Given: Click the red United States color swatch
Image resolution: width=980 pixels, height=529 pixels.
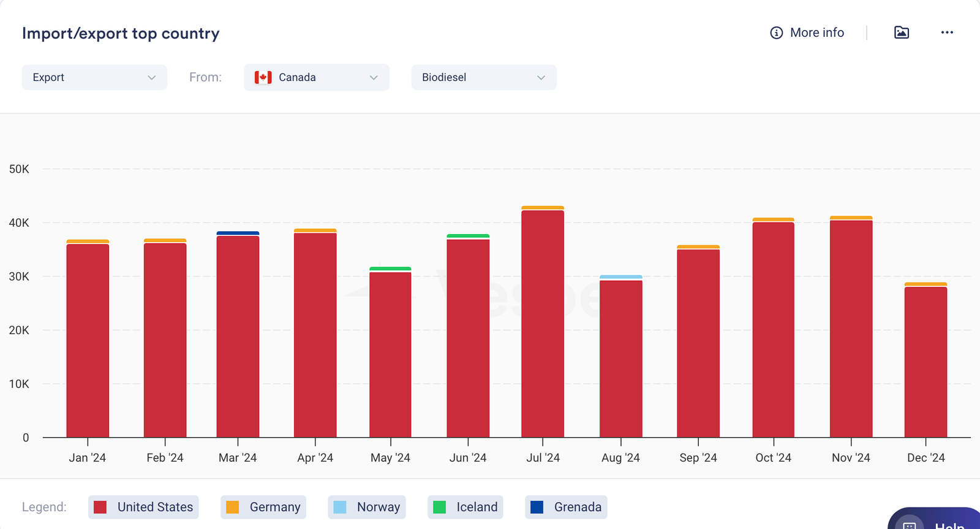Looking at the screenshot, I should [100, 507].
